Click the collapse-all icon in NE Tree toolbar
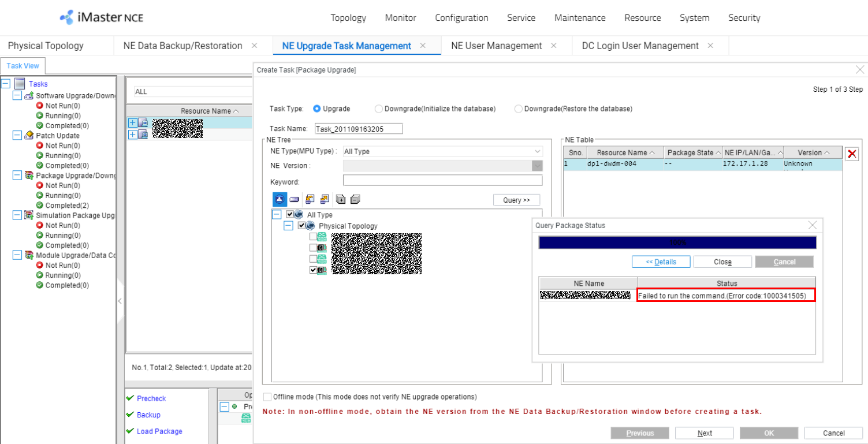 tap(355, 199)
